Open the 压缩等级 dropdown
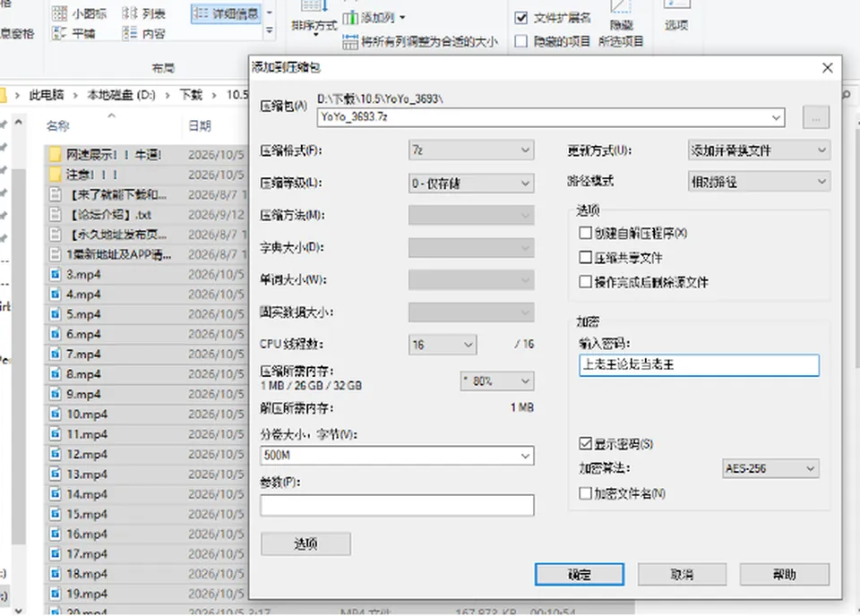This screenshot has height=616, width=860. coord(470,183)
